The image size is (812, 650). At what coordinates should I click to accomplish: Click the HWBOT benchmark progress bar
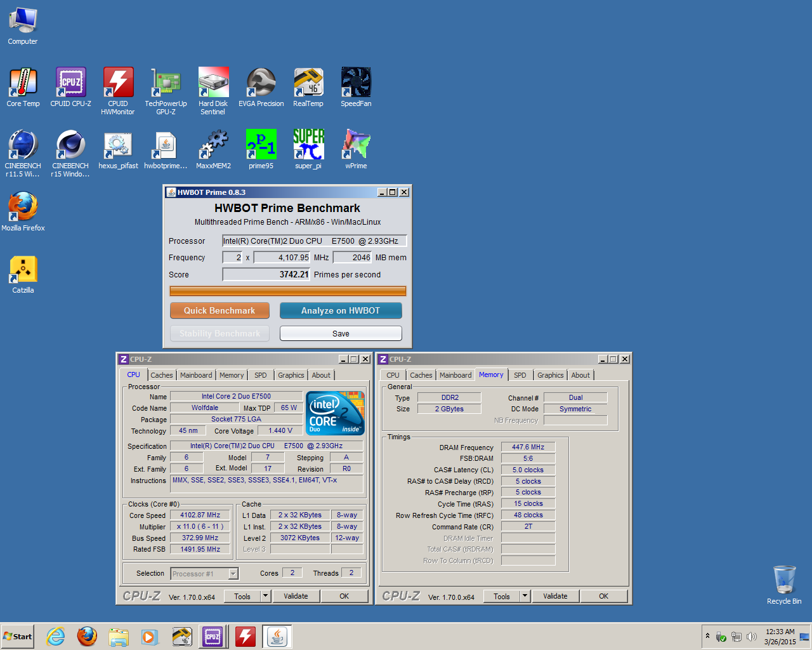288,291
